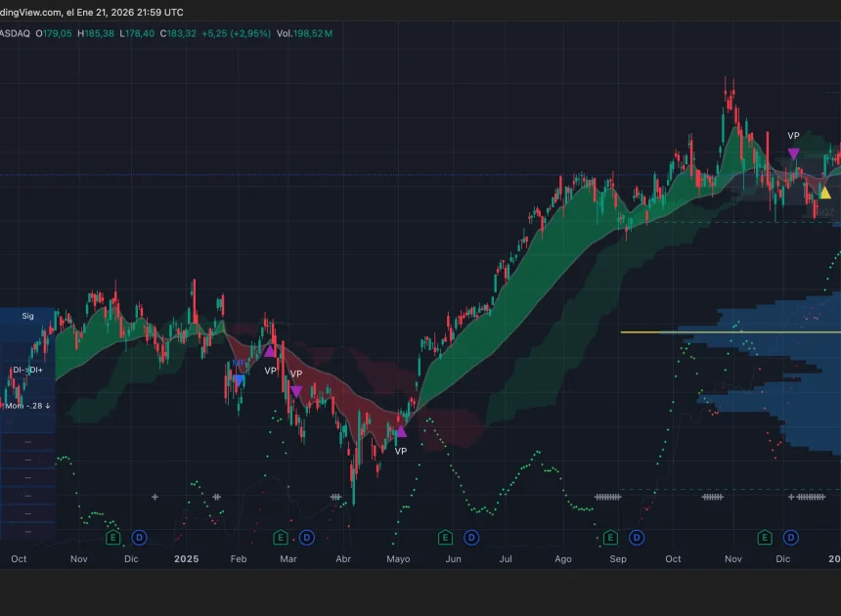Image resolution: width=841 pixels, height=616 pixels.
Task: Click purple VP down-triangle in December
Action: point(793,154)
